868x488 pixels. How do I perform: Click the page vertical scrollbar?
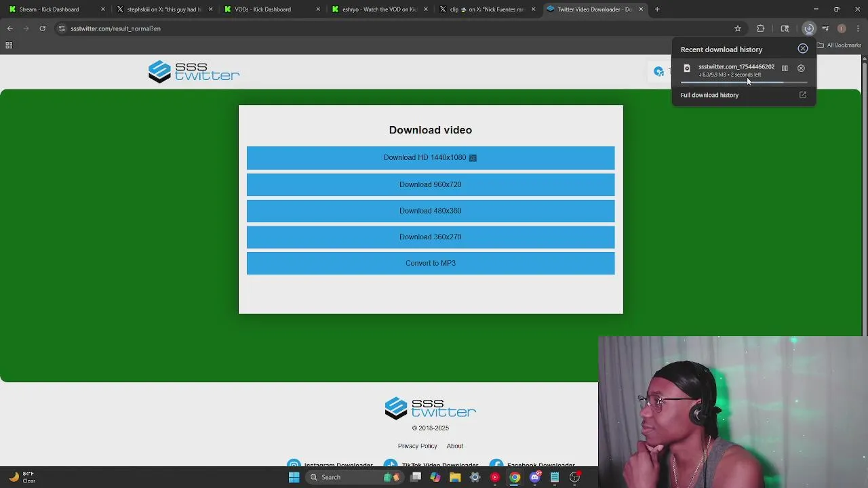click(x=864, y=197)
